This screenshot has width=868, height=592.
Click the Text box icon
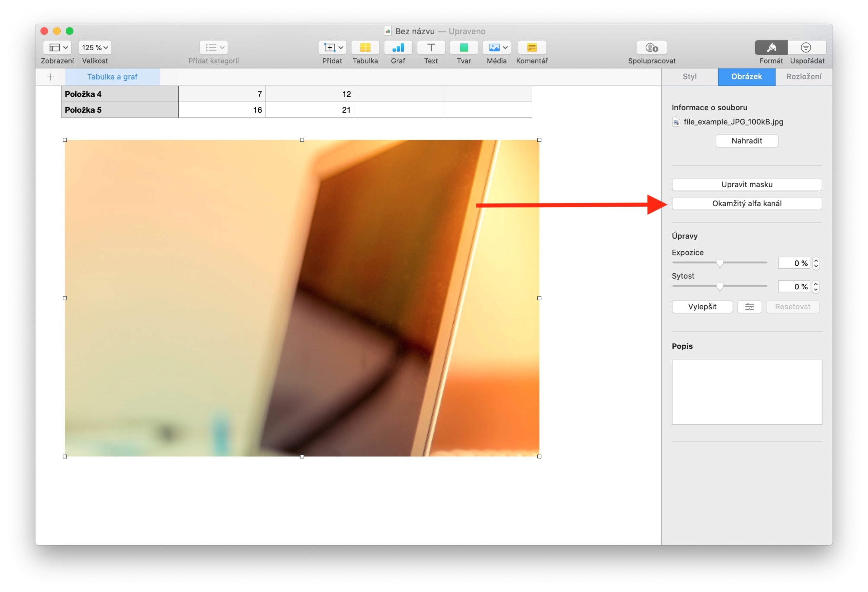[x=431, y=47]
